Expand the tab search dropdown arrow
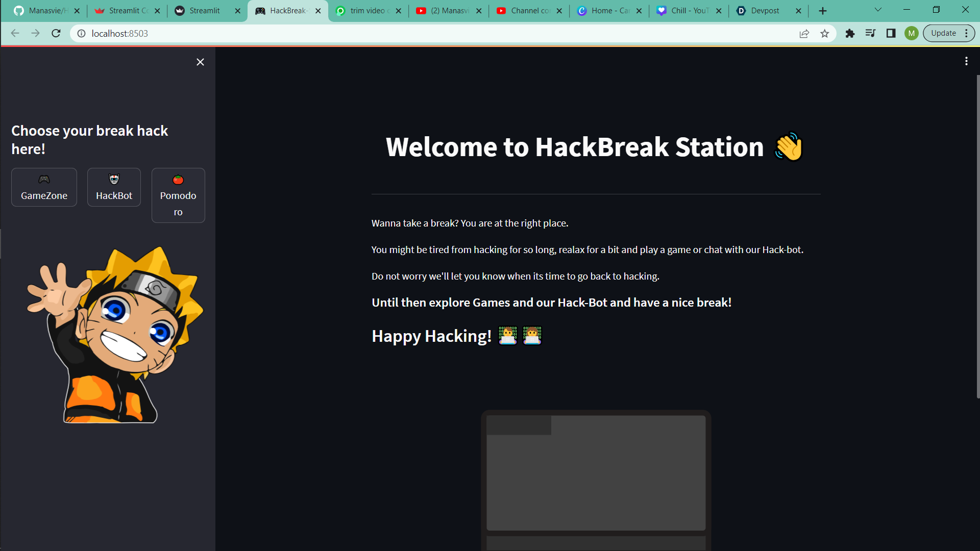 878,10
